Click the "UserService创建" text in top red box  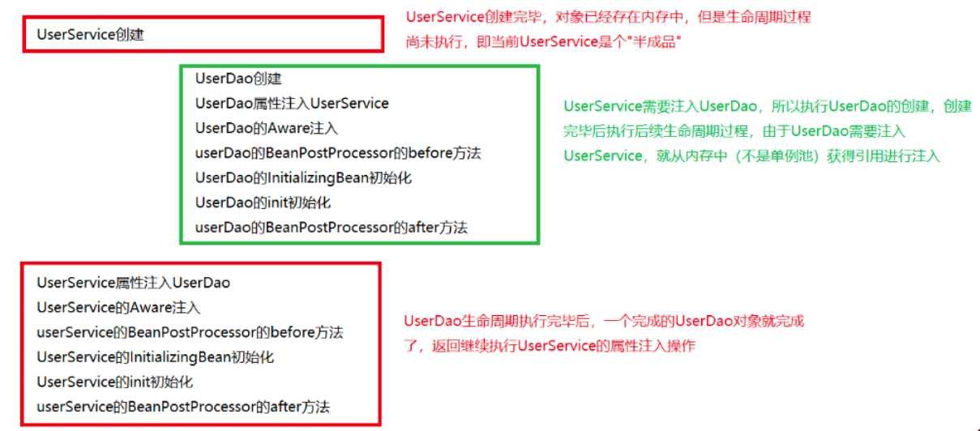91,35
